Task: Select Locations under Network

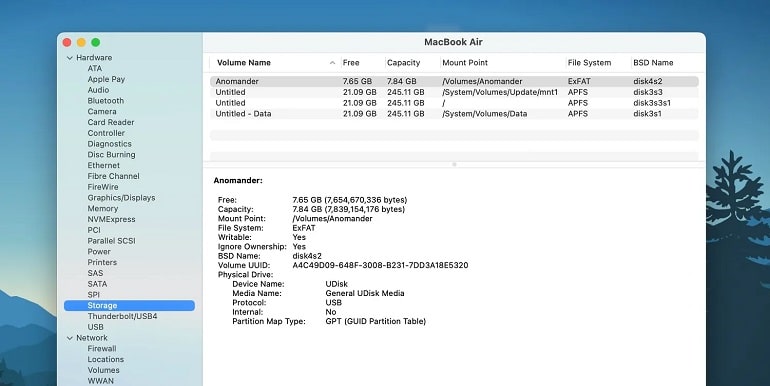Action: coord(106,360)
